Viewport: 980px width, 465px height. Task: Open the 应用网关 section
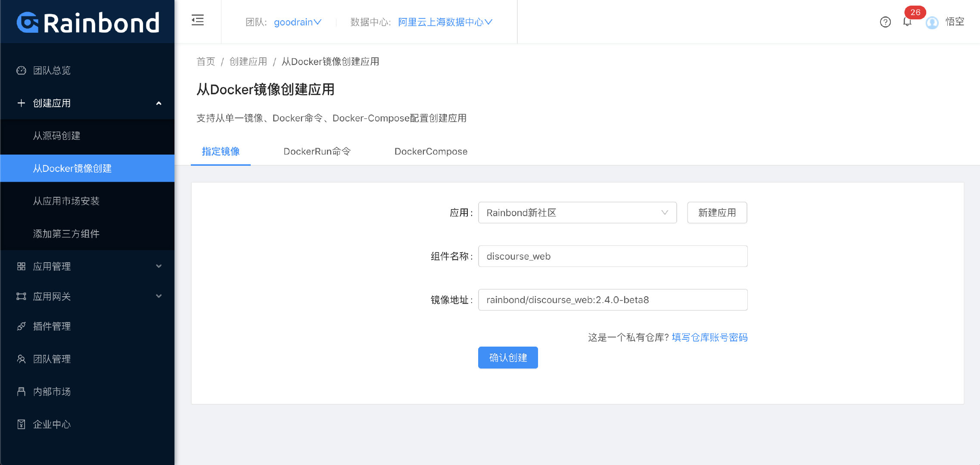click(x=51, y=296)
